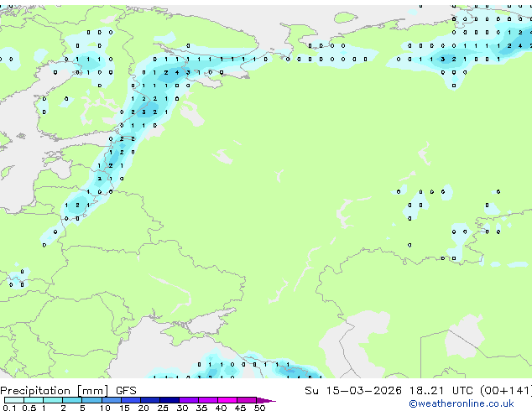Pick the purple swatch between 30 and 35
The image size is (532, 411).
coord(189,400)
